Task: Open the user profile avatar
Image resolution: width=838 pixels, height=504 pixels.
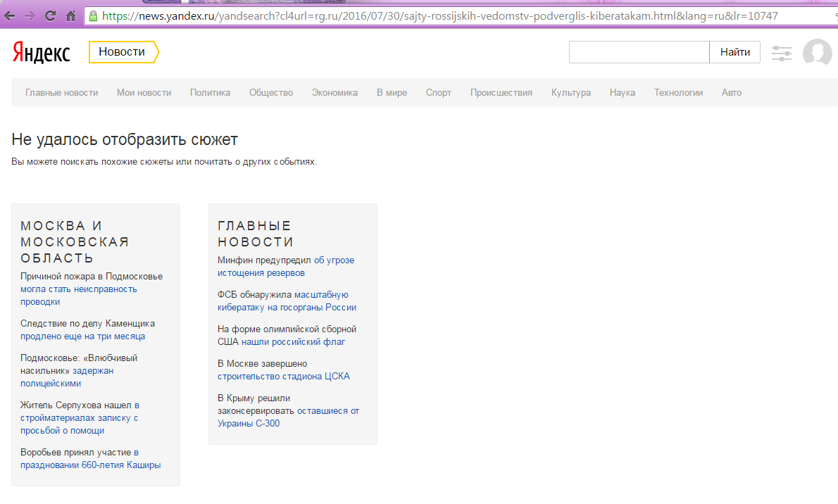Action: (817, 53)
